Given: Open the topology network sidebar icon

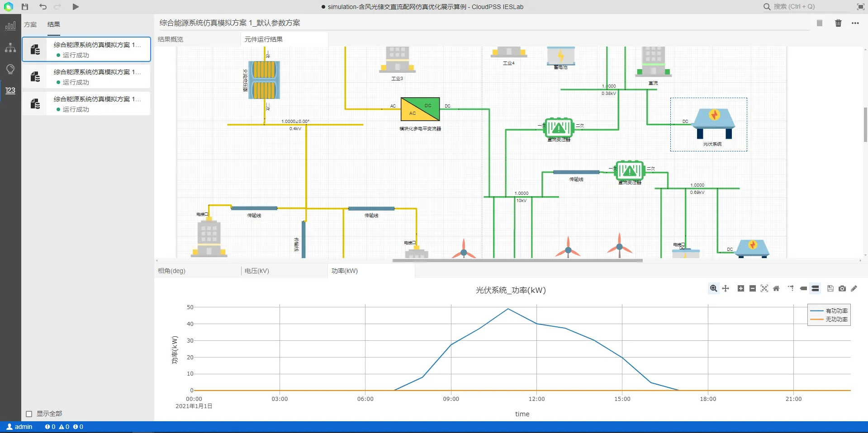Looking at the screenshot, I should tap(10, 47).
